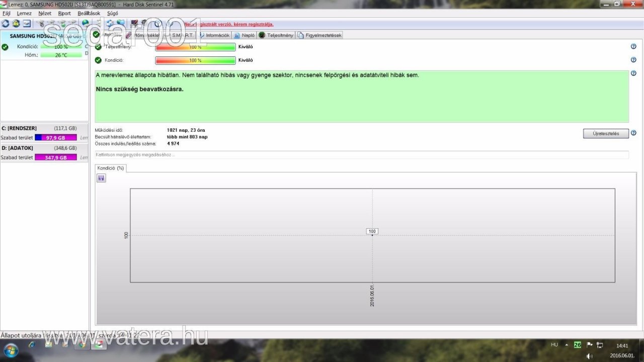
Task: Click the red unregistered version link
Action: coord(229,24)
